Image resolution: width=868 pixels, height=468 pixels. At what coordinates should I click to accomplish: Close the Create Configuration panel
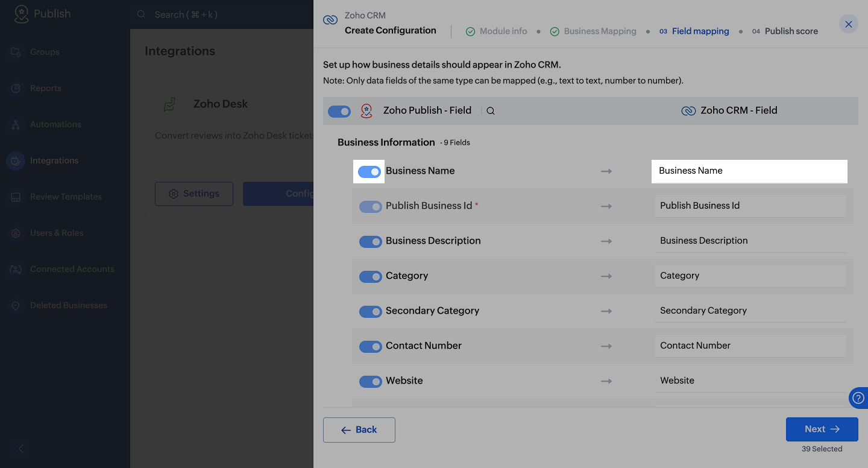848,24
